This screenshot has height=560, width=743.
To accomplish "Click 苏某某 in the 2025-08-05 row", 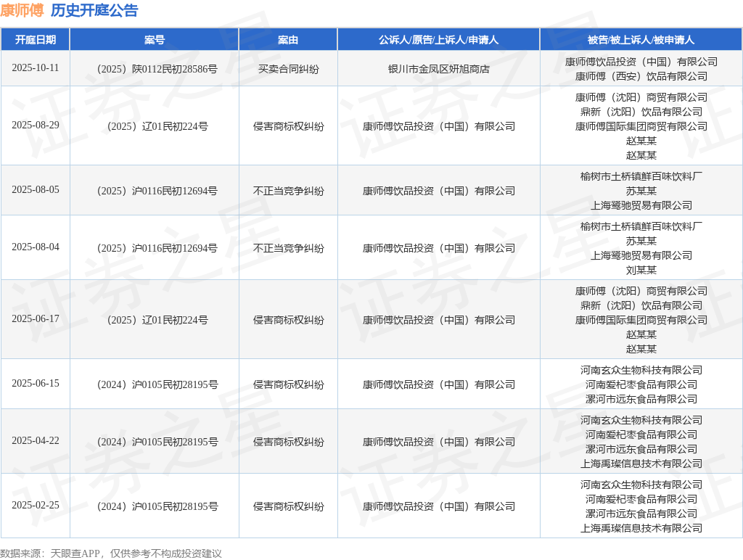I will [641, 191].
